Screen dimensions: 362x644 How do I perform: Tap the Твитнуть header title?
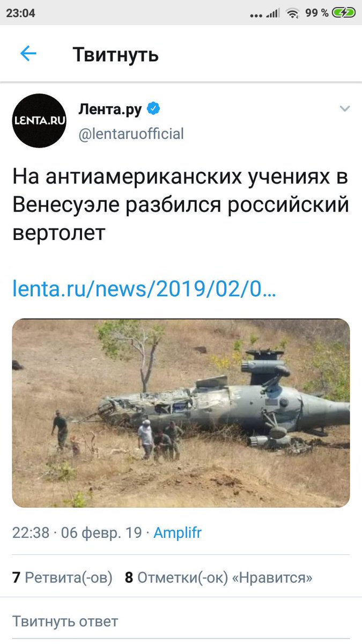point(116,54)
